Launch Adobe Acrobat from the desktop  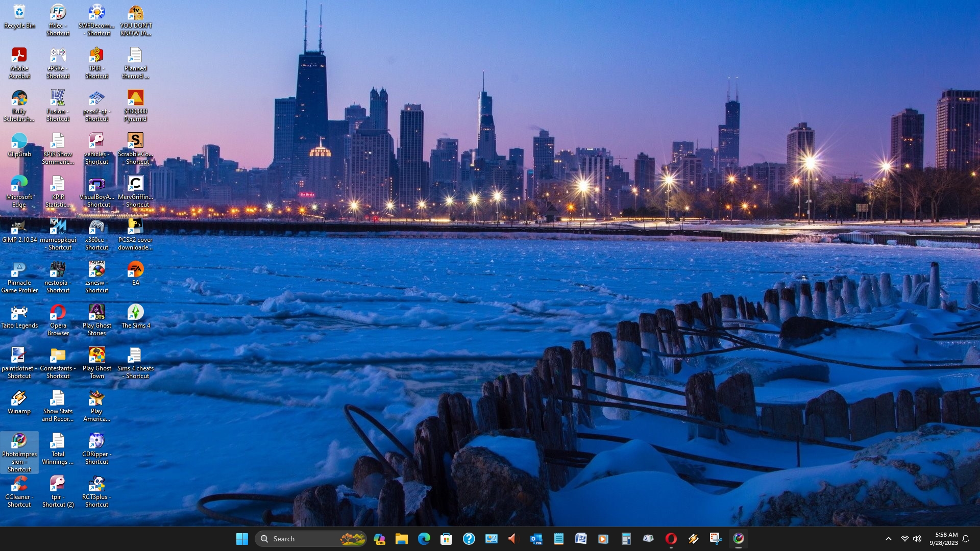(19, 55)
